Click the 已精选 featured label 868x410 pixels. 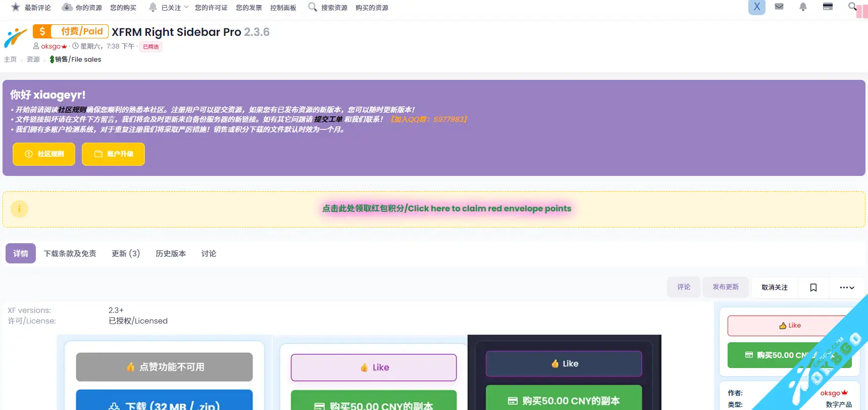click(x=150, y=47)
